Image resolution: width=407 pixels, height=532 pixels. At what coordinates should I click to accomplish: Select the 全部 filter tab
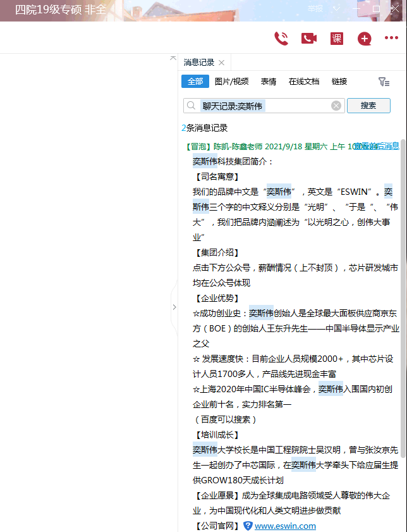point(195,82)
